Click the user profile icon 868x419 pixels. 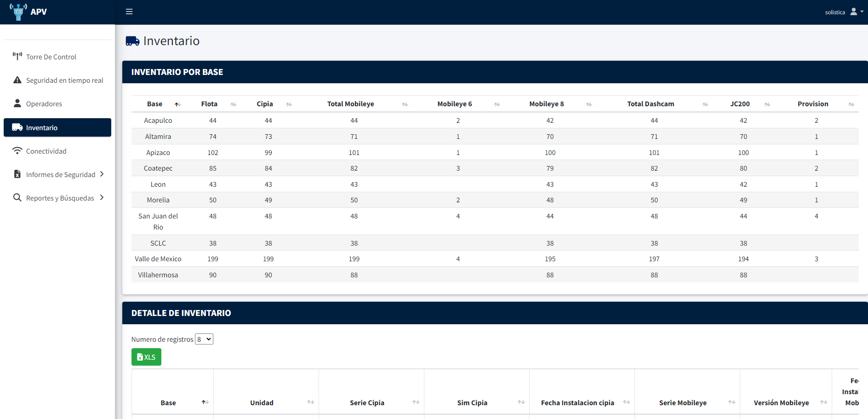click(x=854, y=12)
